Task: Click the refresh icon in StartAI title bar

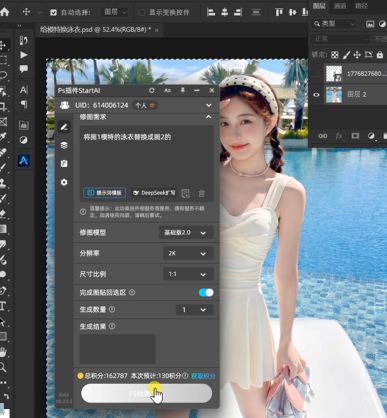Action: (x=152, y=90)
